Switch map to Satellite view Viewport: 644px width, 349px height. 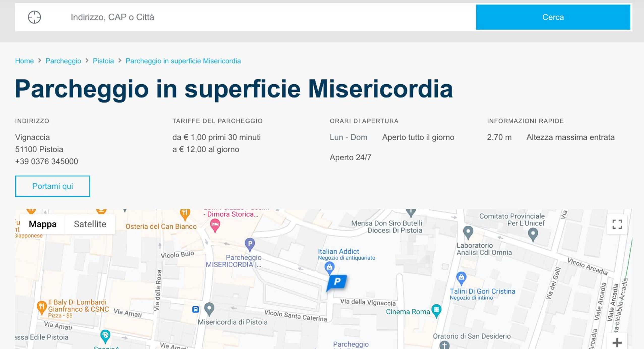coord(90,224)
